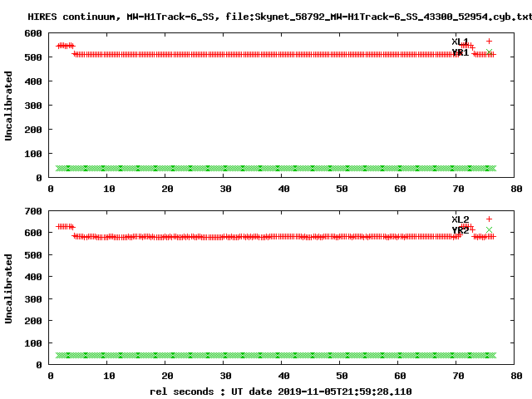Viewport: 532px width, 399px height.
Task: Select the XL2 legend label
Action: [461, 219]
